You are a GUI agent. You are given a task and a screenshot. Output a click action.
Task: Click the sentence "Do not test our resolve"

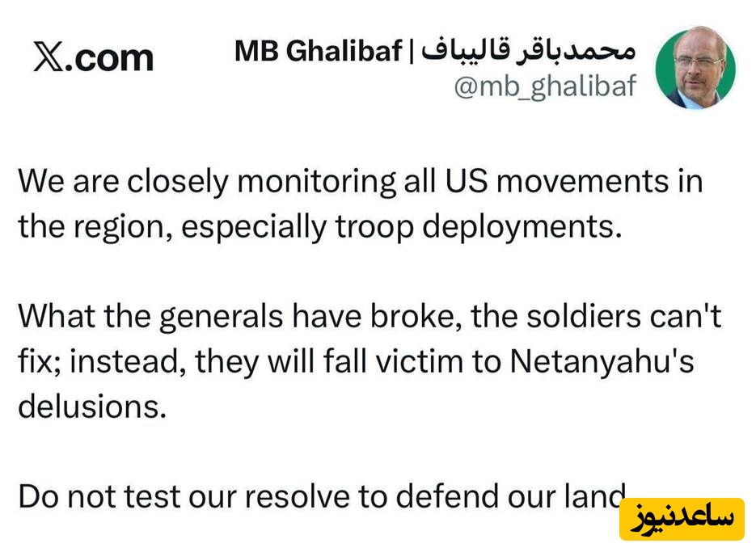pos(323,496)
